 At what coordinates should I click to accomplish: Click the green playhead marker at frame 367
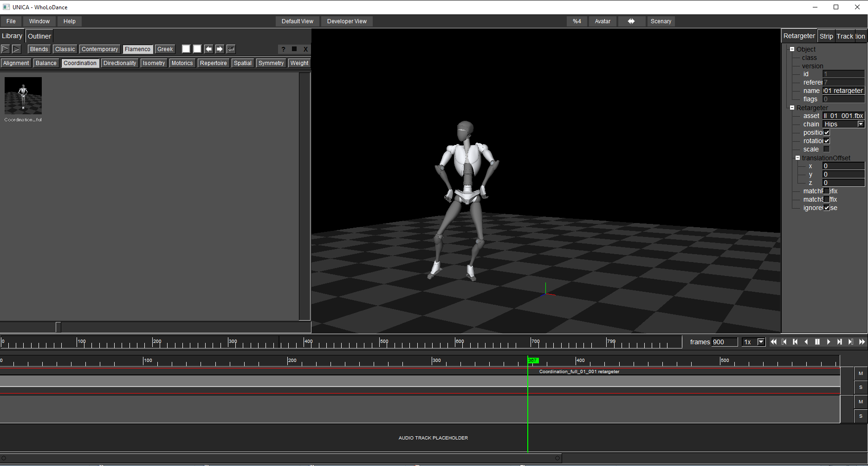coord(532,361)
